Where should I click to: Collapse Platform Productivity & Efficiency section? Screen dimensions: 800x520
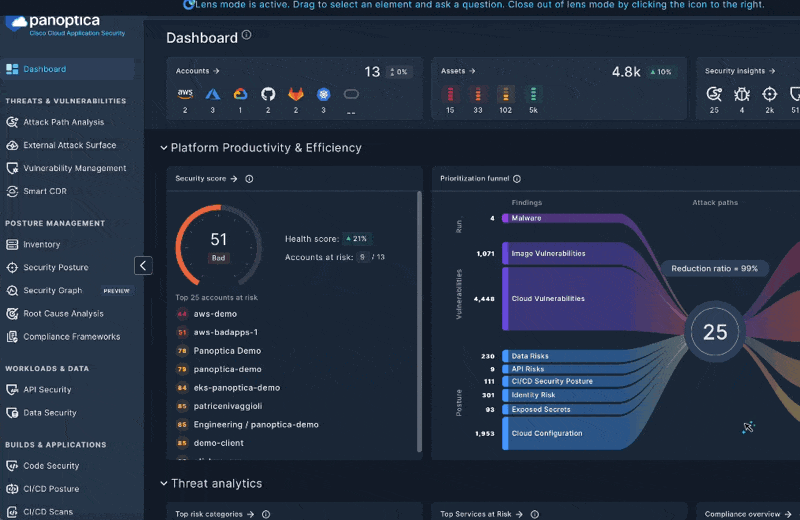pyautogui.click(x=164, y=148)
